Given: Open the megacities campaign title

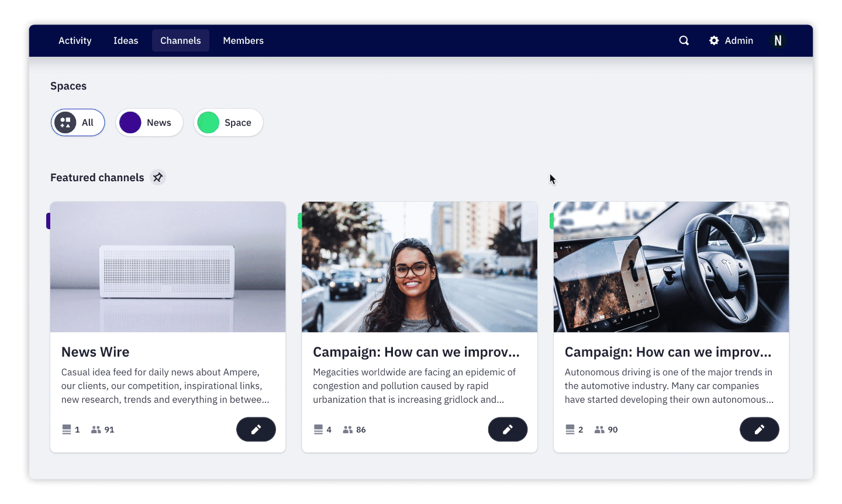Looking at the screenshot, I should pyautogui.click(x=416, y=352).
